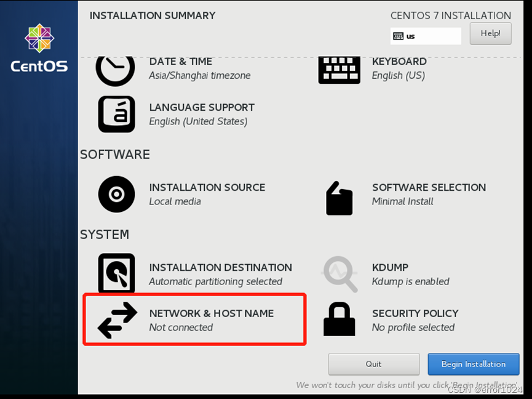532x399 pixels.
Task: Open the Software Selection package icon
Action: click(x=339, y=198)
